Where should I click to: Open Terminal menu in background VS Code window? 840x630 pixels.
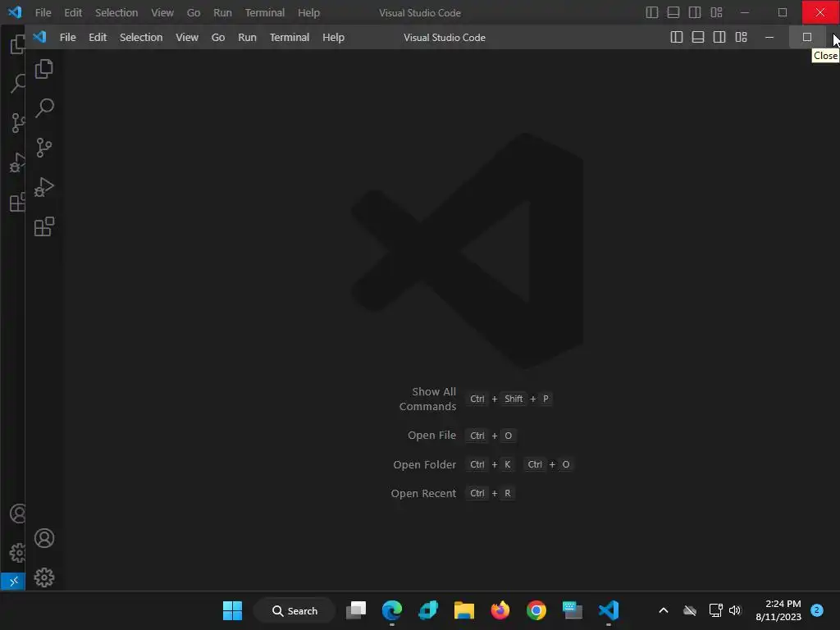tap(265, 12)
